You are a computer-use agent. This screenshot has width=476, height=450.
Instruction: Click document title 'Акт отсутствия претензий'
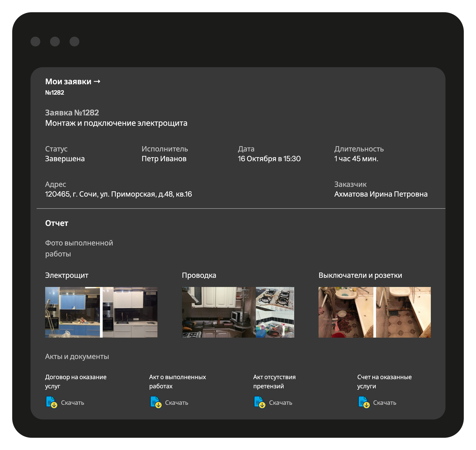(274, 382)
